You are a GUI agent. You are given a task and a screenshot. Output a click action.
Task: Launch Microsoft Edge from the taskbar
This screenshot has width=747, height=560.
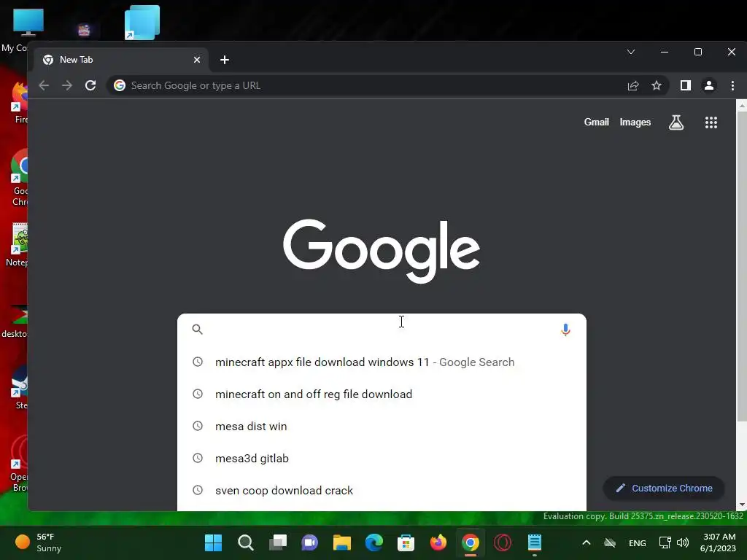point(374,542)
